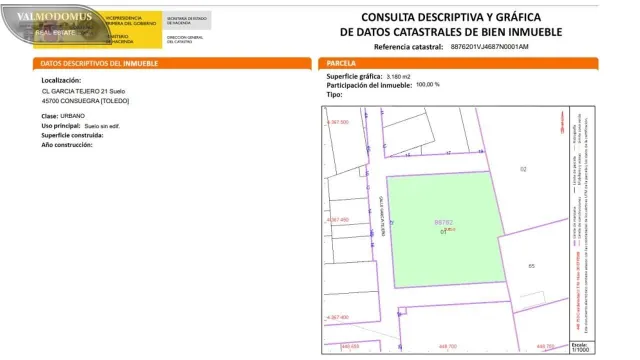Click the Valmodomus Real Estate logo
This screenshot has height=360, width=640.
coord(55,24)
